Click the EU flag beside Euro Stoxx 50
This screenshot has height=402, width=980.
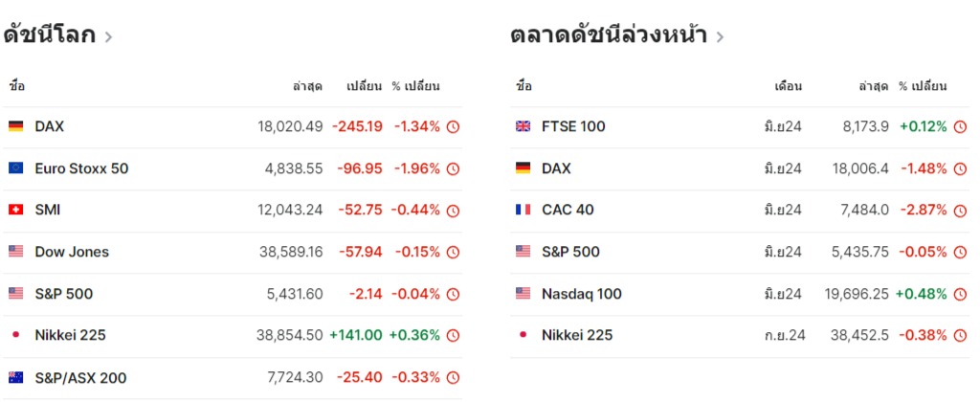(15, 168)
